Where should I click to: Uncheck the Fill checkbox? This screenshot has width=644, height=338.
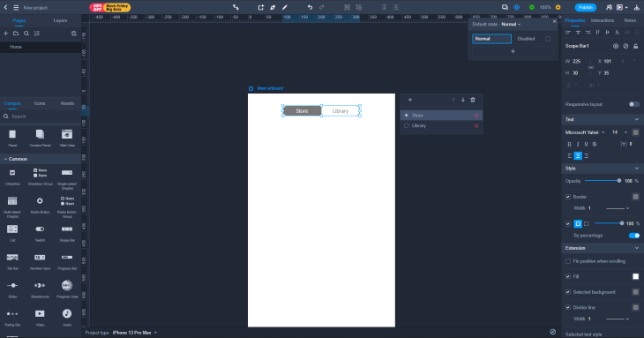click(x=568, y=276)
